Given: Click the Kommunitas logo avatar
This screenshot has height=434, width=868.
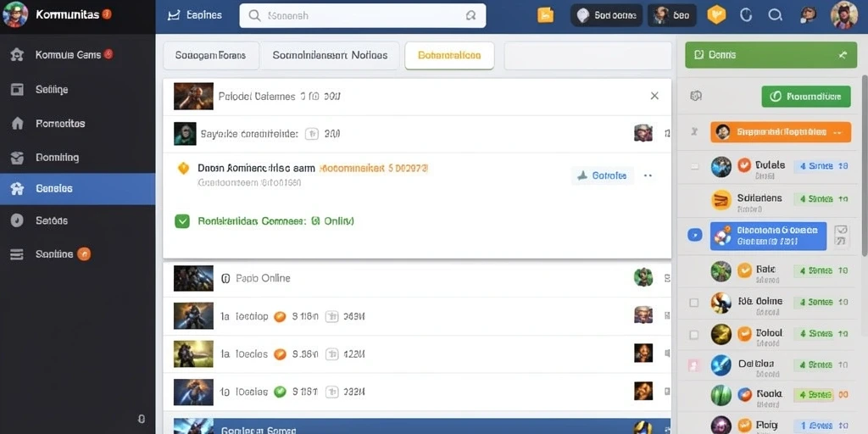Looking at the screenshot, I should (x=15, y=15).
